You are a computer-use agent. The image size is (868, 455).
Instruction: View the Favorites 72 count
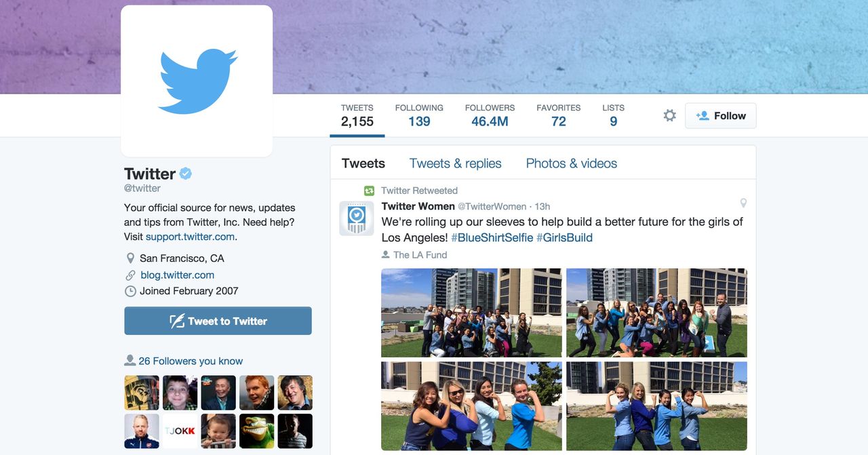pos(559,116)
